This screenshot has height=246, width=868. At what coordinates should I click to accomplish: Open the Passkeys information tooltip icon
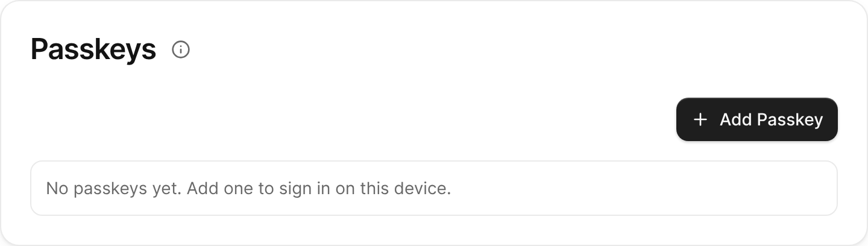181,49
